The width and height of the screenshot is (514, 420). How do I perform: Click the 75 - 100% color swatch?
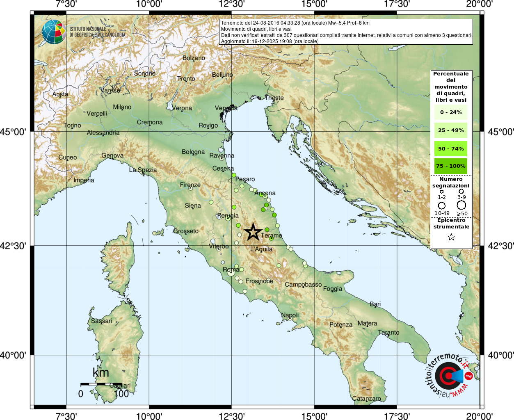[451, 166]
